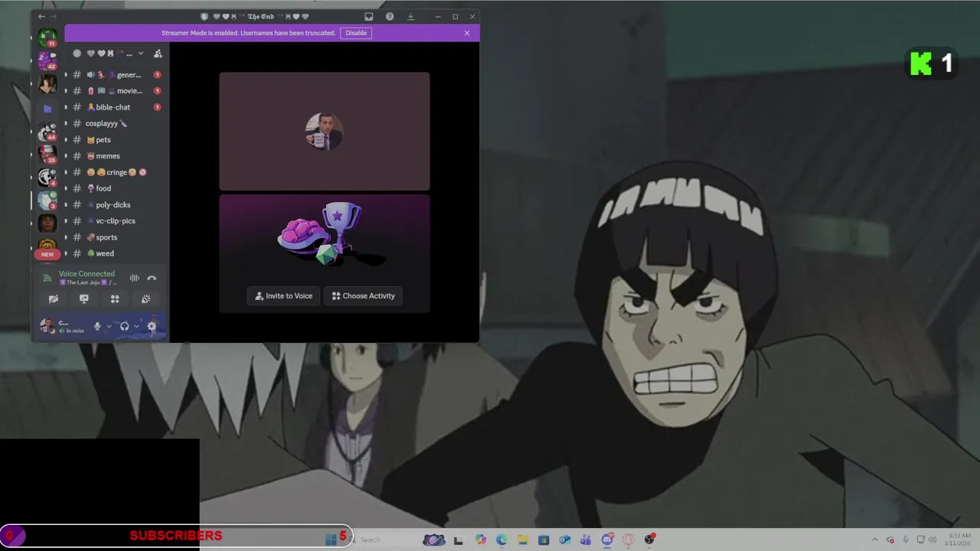Open the cosplayyy channel
980x551 pixels.
(x=113, y=123)
